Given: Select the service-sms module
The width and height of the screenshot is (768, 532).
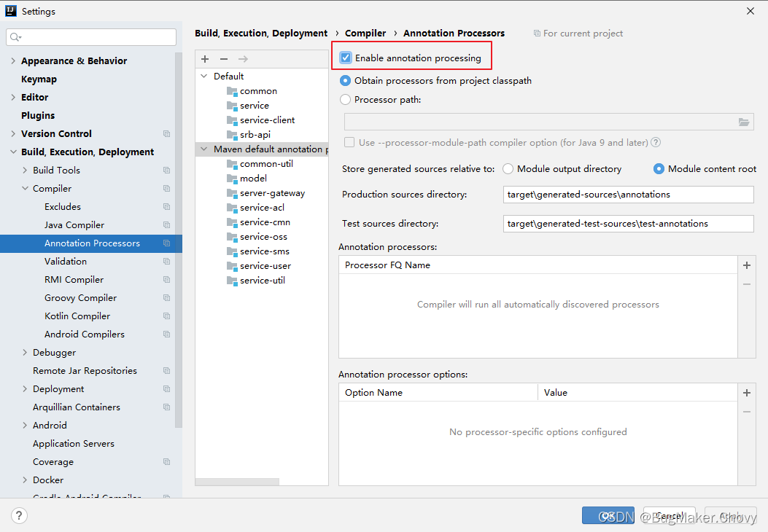Looking at the screenshot, I should 265,251.
